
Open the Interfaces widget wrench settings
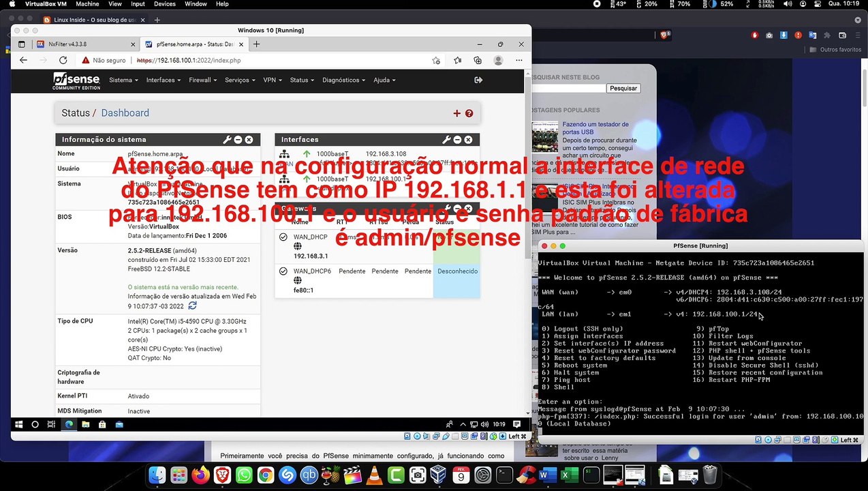pyautogui.click(x=446, y=139)
